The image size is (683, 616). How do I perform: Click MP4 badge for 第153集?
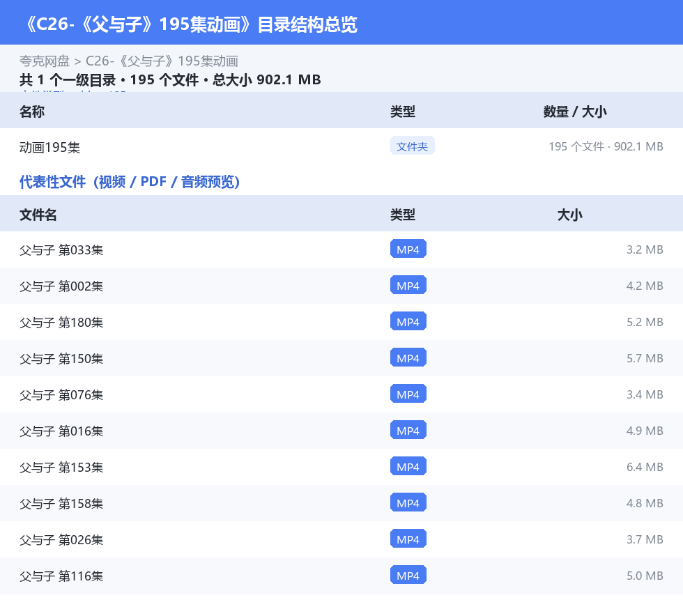coord(408,467)
